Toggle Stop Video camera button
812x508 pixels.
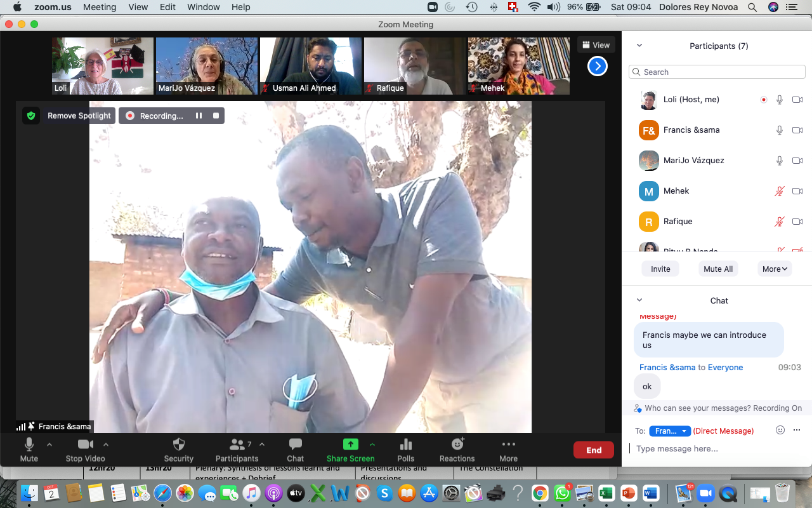coord(85,444)
